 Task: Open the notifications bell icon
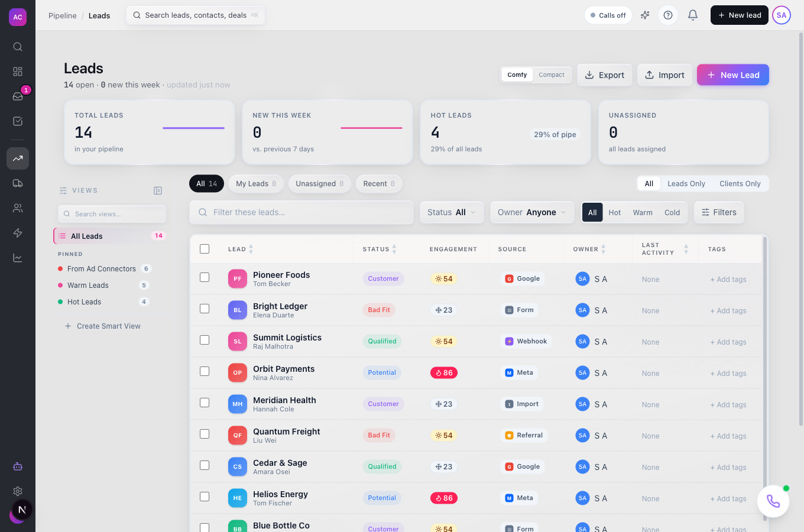pos(693,15)
